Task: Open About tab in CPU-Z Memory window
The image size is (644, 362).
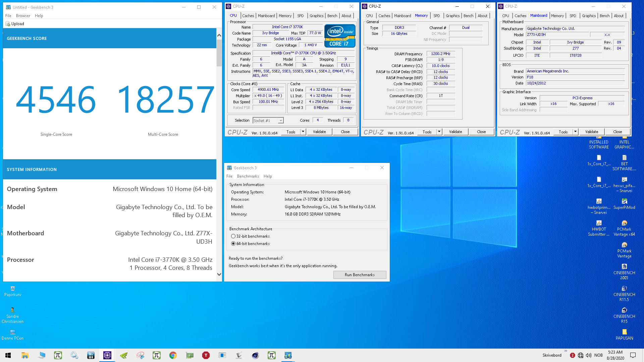Action: (482, 16)
